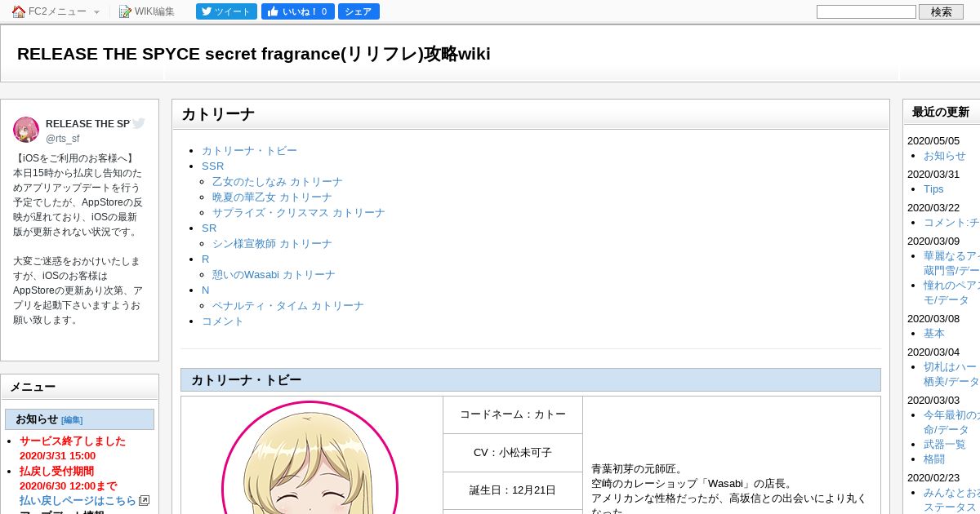The height and width of the screenshot is (514, 980).
Task: Jump to コメント section link
Action: [x=223, y=321]
